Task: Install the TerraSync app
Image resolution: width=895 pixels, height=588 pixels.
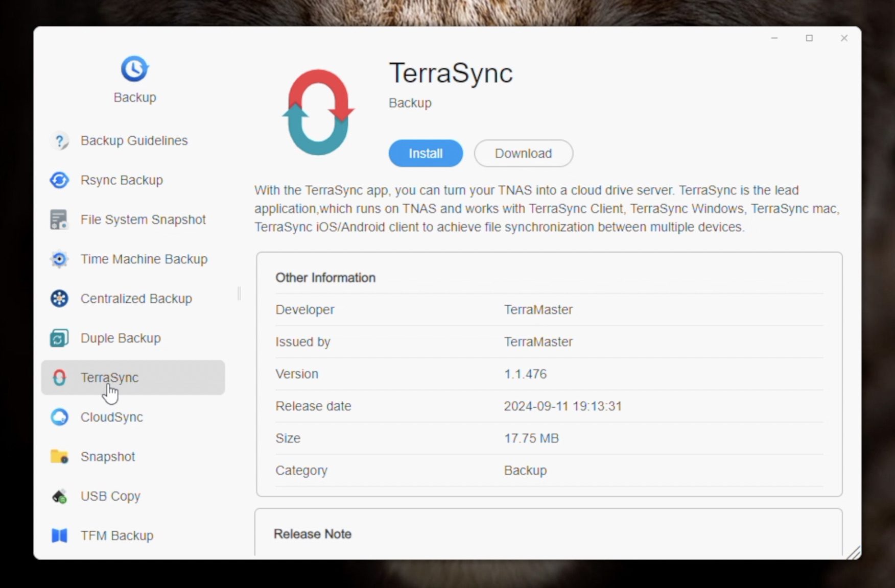Action: [x=426, y=153]
